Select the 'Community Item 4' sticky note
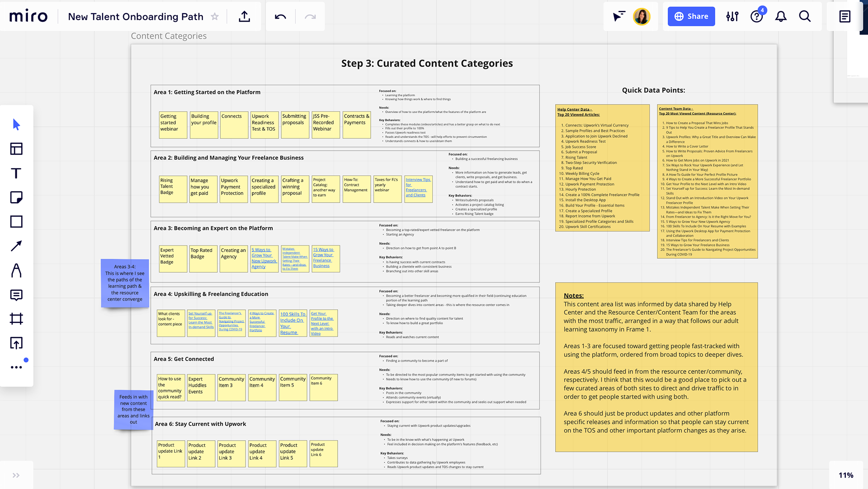This screenshot has height=489, width=868. coord(262,388)
